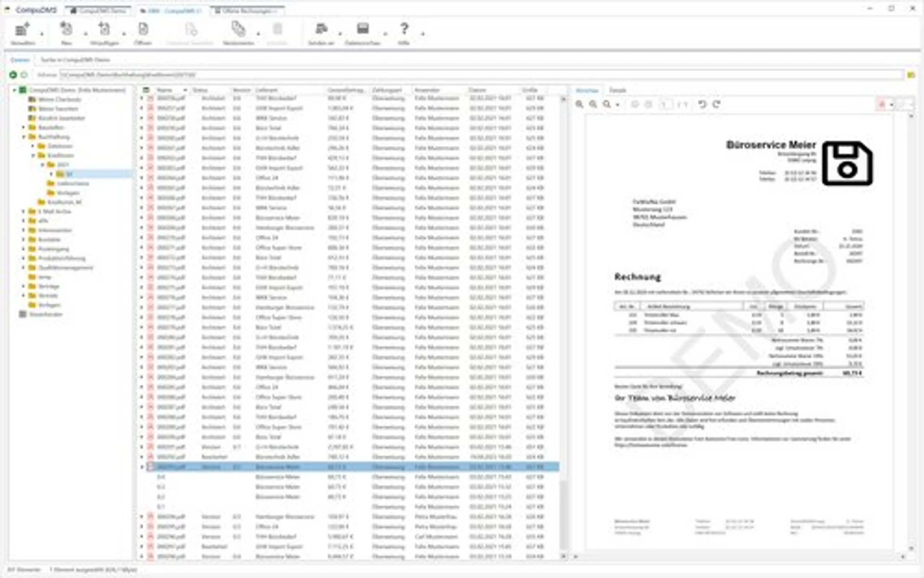
Task: Collapse the highlighted subfolder under 2021 in the tree
Action: 52,174
